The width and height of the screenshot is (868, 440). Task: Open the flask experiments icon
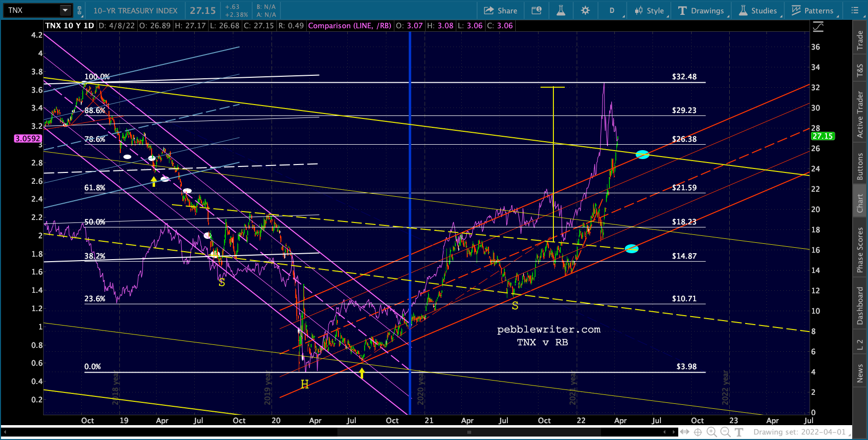[561, 10]
